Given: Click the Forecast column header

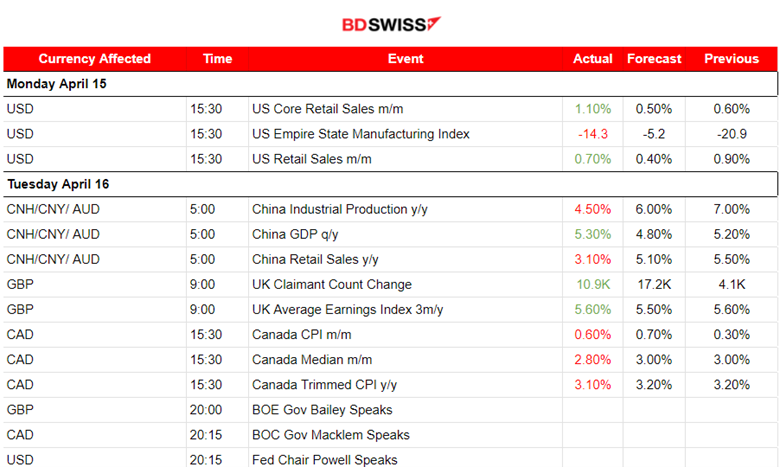Looking at the screenshot, I should pyautogui.click(x=654, y=59).
